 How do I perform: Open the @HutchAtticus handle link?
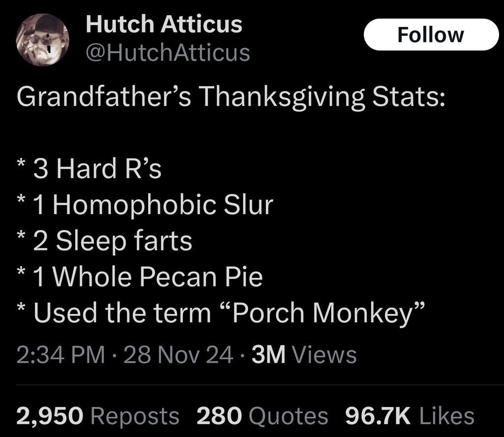click(x=168, y=53)
